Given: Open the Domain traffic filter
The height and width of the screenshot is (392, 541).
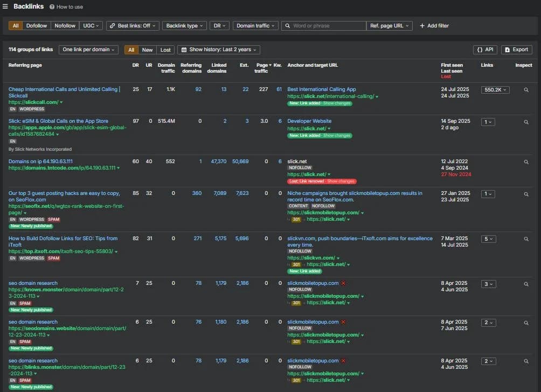Looking at the screenshot, I should pyautogui.click(x=255, y=26).
